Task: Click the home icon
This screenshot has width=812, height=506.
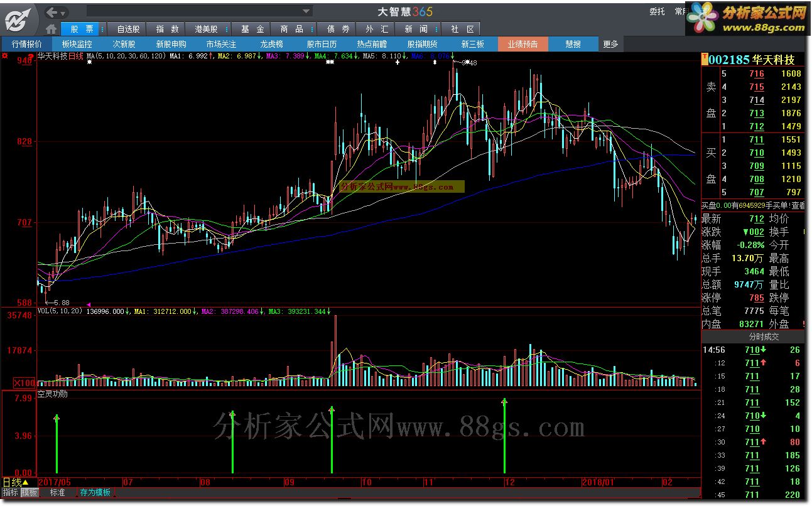Action: [51, 29]
